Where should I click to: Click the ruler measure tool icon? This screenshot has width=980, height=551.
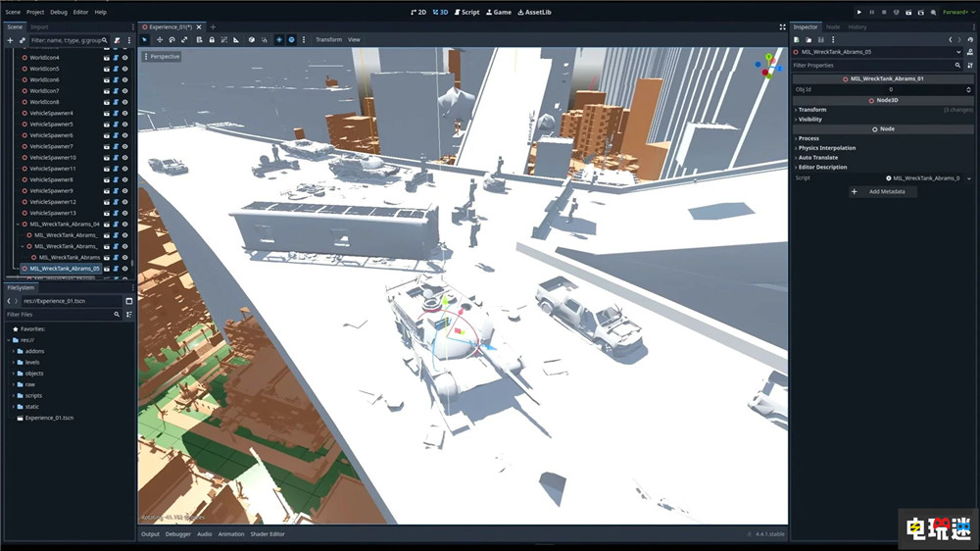(236, 39)
